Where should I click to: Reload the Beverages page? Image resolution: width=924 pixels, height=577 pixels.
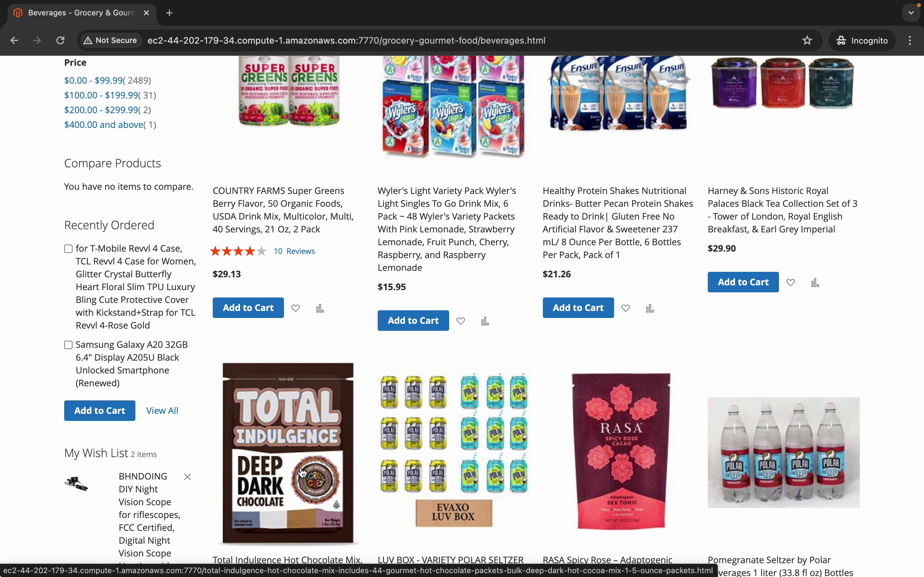pyautogui.click(x=60, y=40)
